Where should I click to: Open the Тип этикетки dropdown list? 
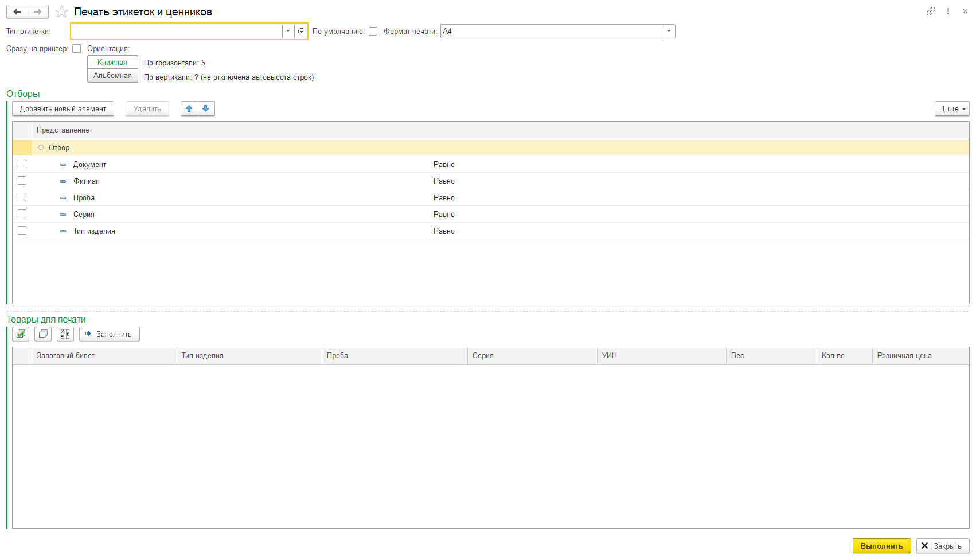point(288,31)
